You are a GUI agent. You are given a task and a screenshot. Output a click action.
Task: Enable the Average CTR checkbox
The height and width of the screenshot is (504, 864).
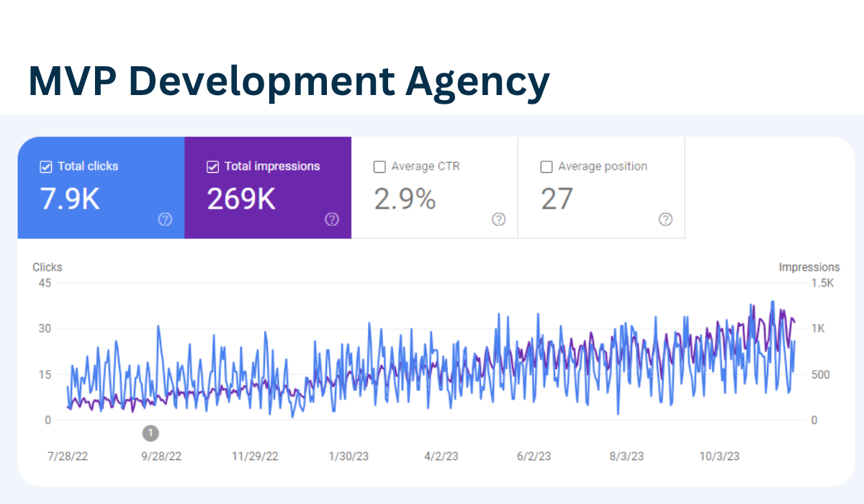click(x=379, y=166)
